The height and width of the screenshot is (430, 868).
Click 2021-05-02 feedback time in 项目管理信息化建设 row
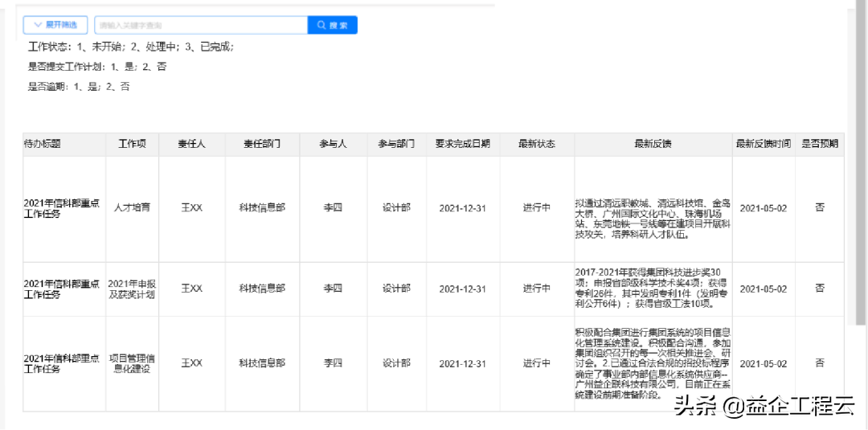764,364
